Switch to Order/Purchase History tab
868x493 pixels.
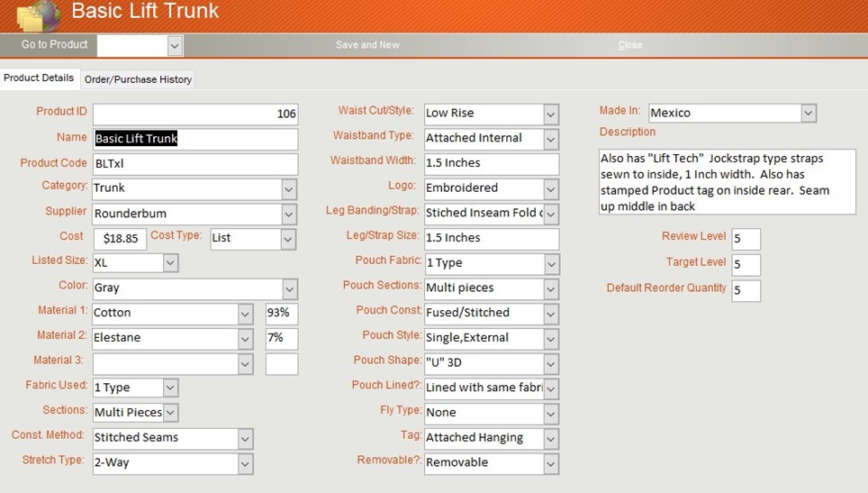[138, 79]
